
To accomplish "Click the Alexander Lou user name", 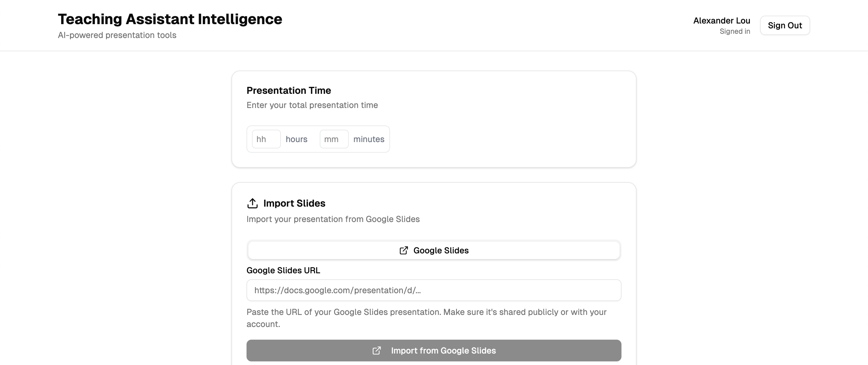I will coord(722,21).
